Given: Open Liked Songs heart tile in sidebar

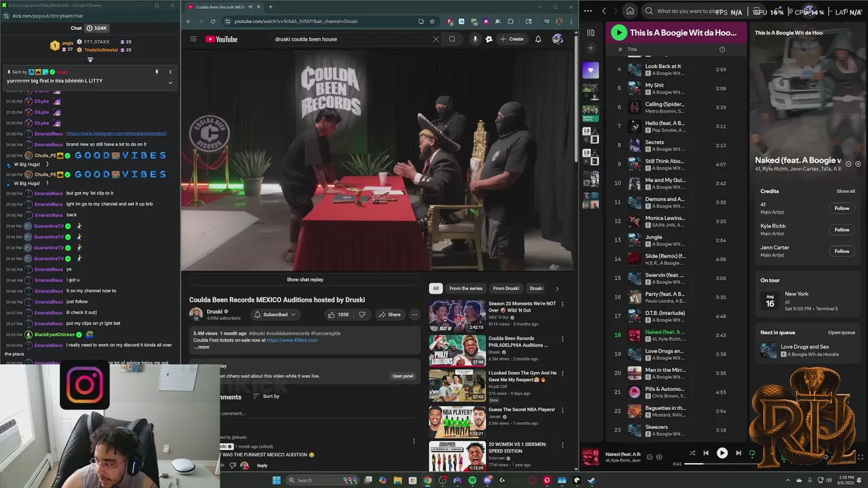Looking at the screenshot, I should pyautogui.click(x=591, y=70).
